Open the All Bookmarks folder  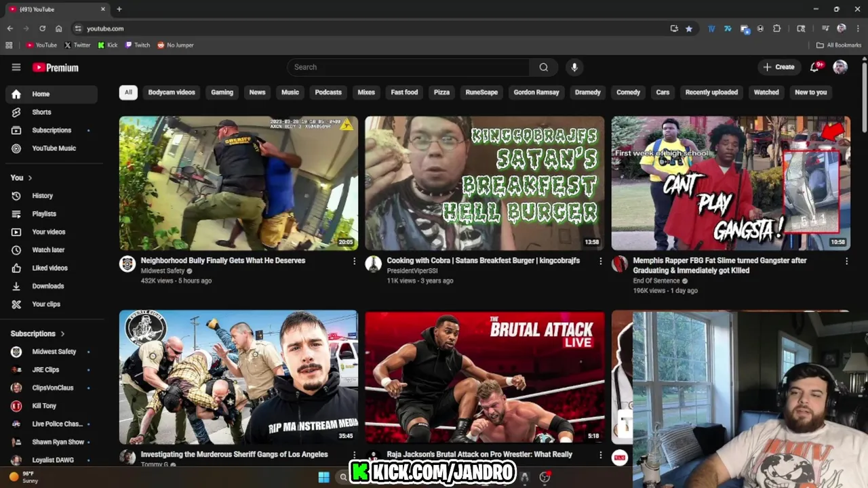click(839, 45)
